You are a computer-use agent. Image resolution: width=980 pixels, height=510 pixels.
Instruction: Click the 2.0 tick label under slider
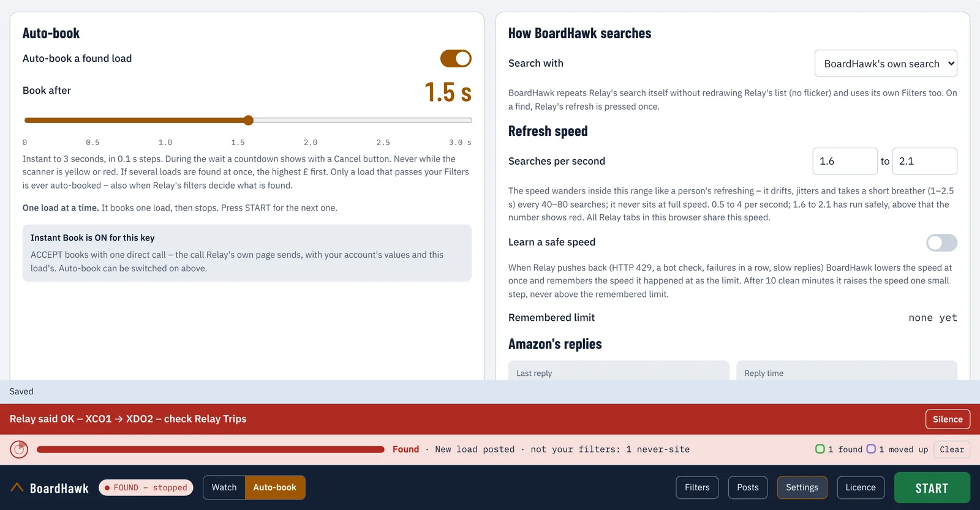(311, 143)
